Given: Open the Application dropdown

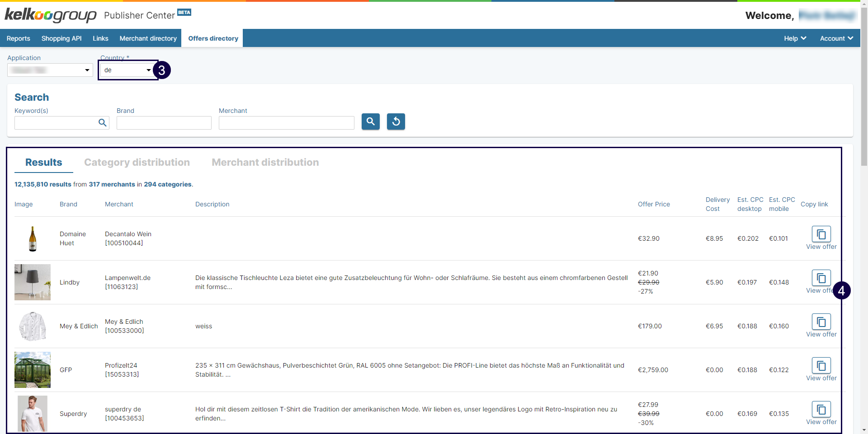Looking at the screenshot, I should (50, 70).
